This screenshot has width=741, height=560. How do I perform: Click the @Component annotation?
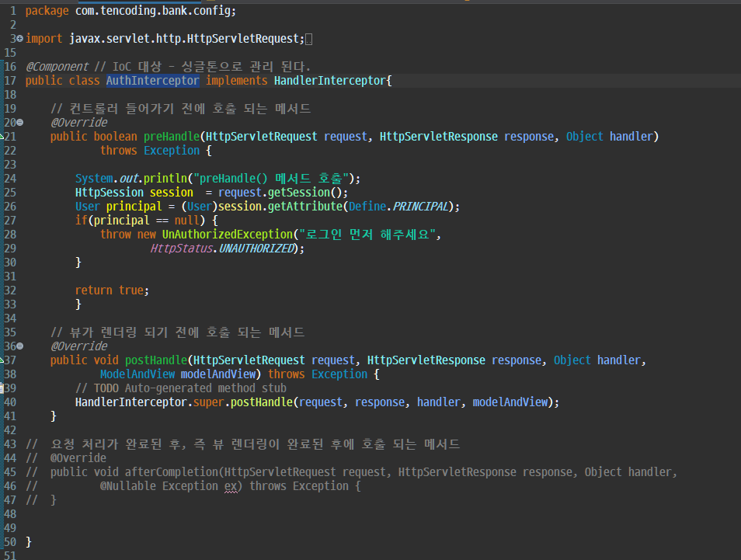pyautogui.click(x=57, y=67)
